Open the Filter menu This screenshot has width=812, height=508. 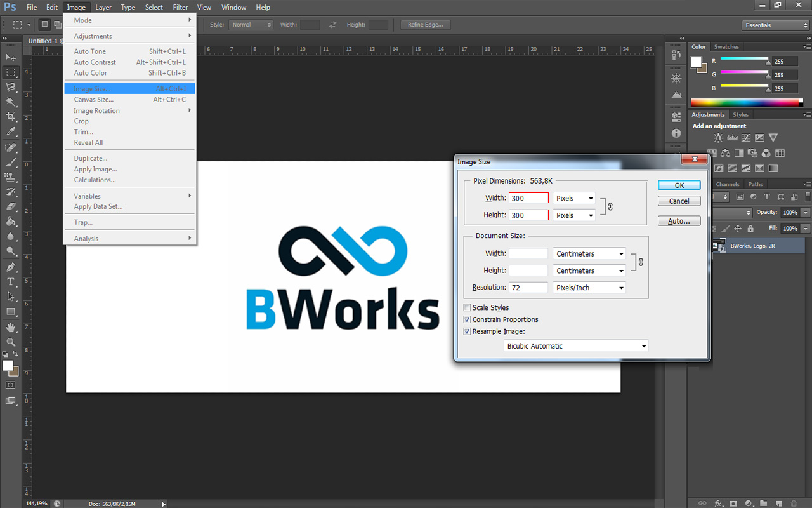point(180,7)
